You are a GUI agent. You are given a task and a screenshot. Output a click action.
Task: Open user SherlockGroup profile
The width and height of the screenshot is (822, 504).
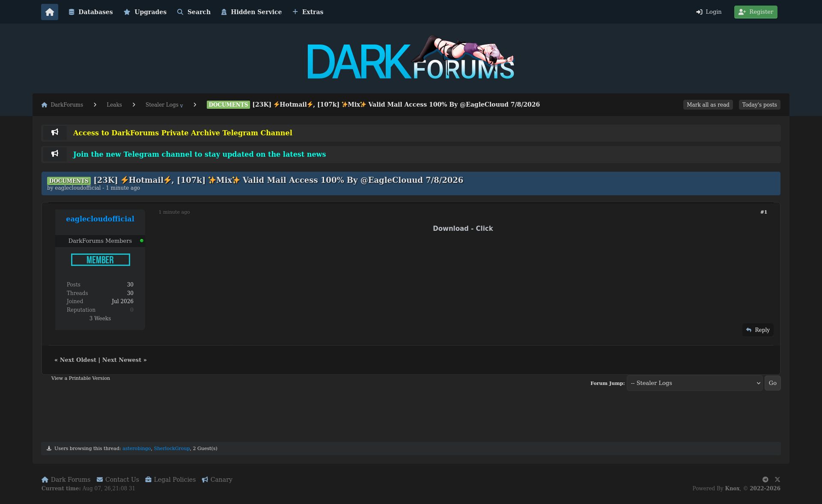pyautogui.click(x=172, y=449)
